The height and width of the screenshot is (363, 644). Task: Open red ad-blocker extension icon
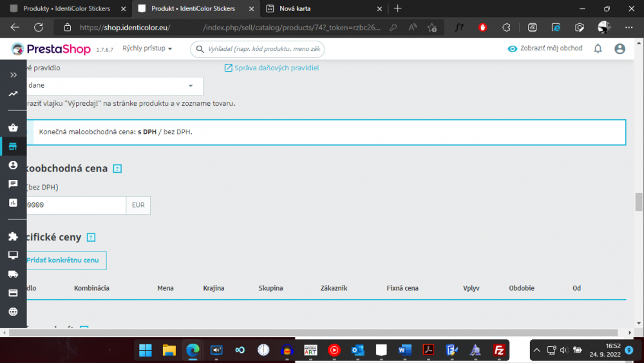tap(482, 28)
